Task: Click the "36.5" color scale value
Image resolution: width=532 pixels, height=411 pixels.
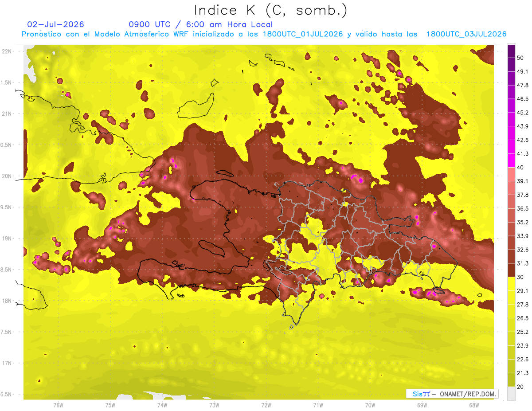Action: point(523,208)
